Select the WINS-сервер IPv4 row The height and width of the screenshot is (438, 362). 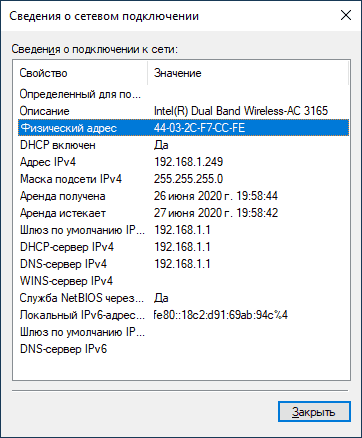coord(183,281)
